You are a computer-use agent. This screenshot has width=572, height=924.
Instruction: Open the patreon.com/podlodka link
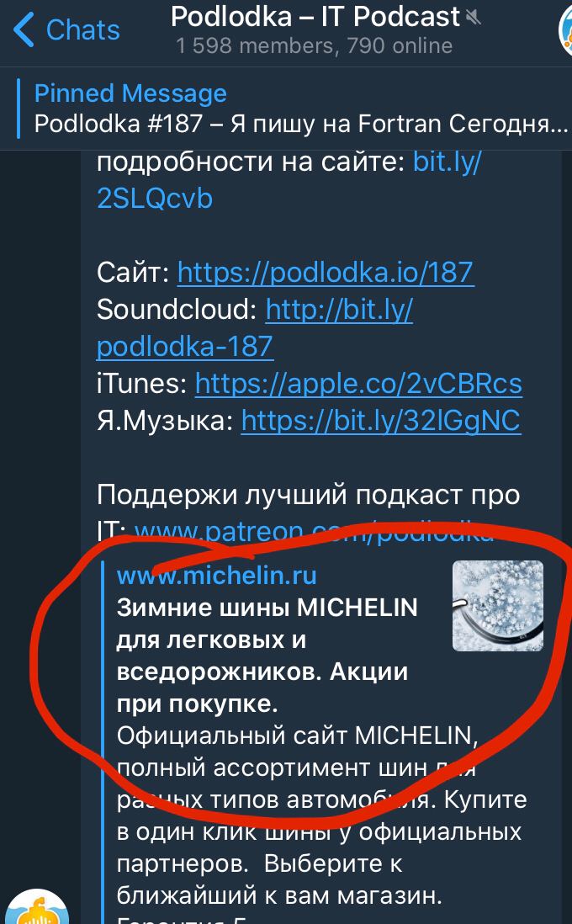point(314,532)
